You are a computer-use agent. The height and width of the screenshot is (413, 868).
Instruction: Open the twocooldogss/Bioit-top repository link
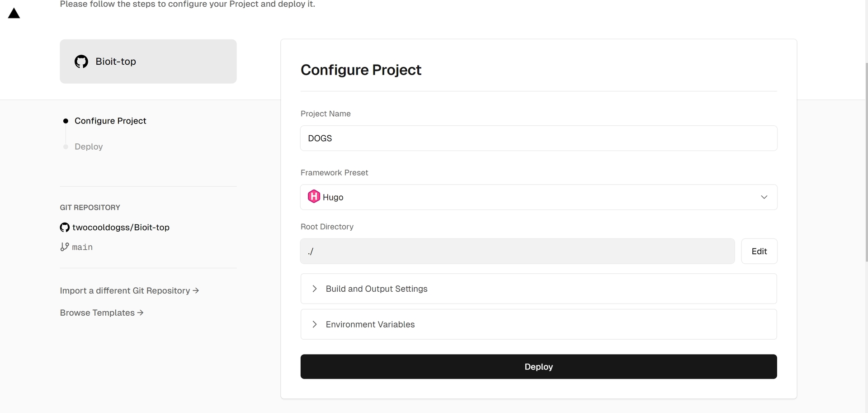121,228
